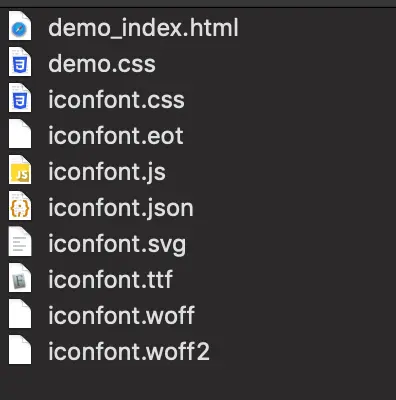Pick the iconfont.eot file label

116,136
